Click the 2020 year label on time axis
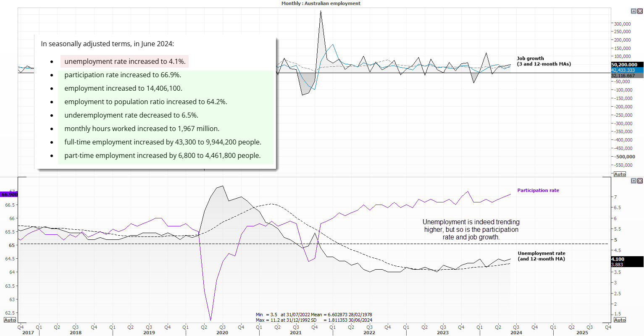Screen dimensions: 644x336 [222, 333]
